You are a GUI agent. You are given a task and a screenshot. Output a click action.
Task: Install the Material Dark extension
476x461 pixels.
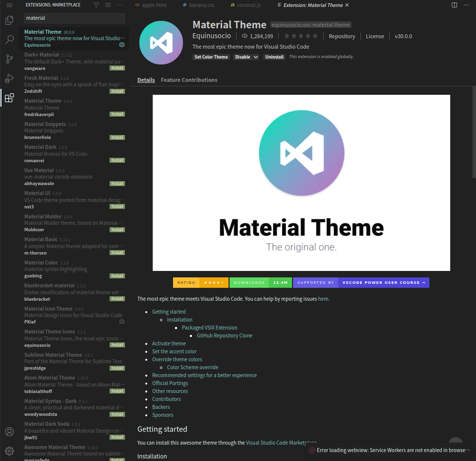point(117,160)
